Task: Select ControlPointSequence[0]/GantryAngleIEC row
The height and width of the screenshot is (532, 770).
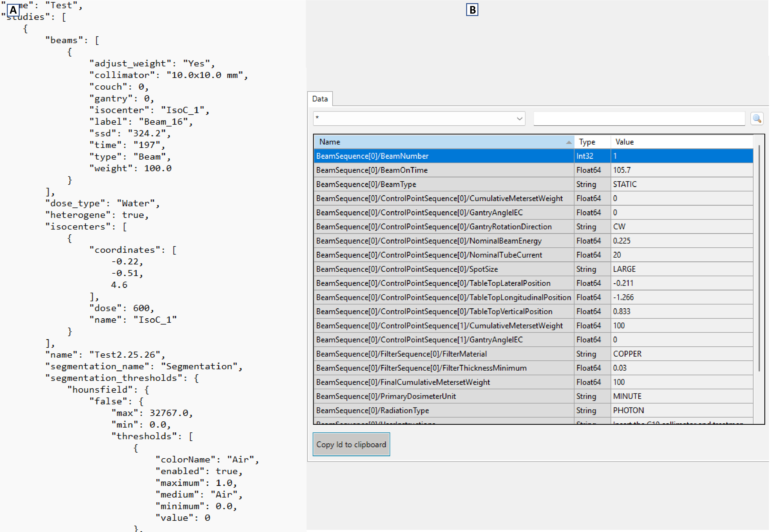Action: (534, 213)
